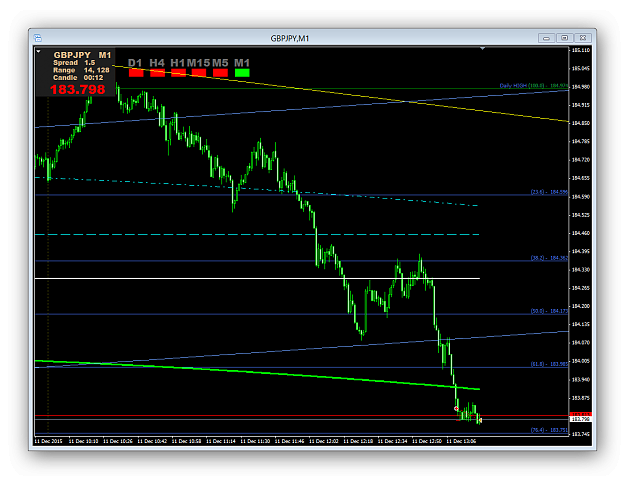Image resolution: width=625 pixels, height=479 pixels.
Task: Click the orange arrow at the latest candle
Action: (480, 420)
